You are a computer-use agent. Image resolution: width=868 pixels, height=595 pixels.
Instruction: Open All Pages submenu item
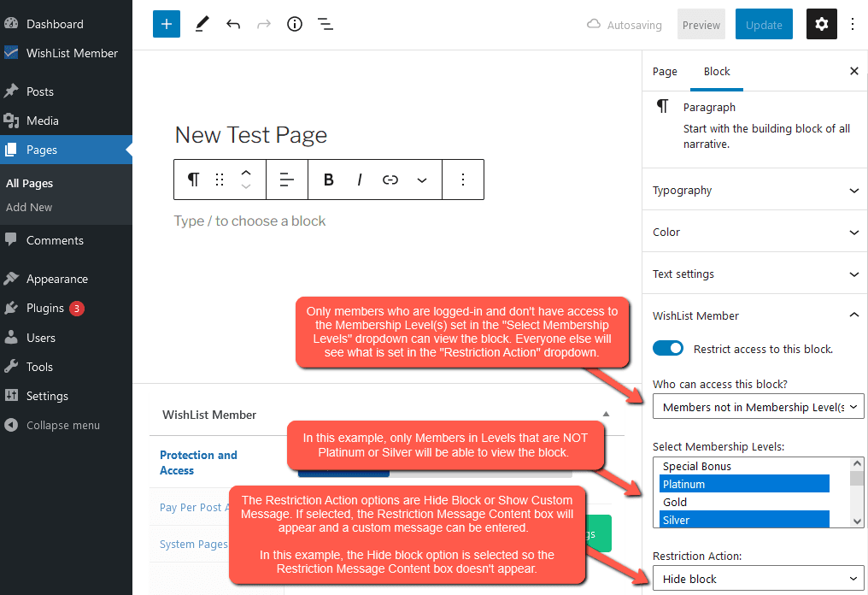[29, 184]
